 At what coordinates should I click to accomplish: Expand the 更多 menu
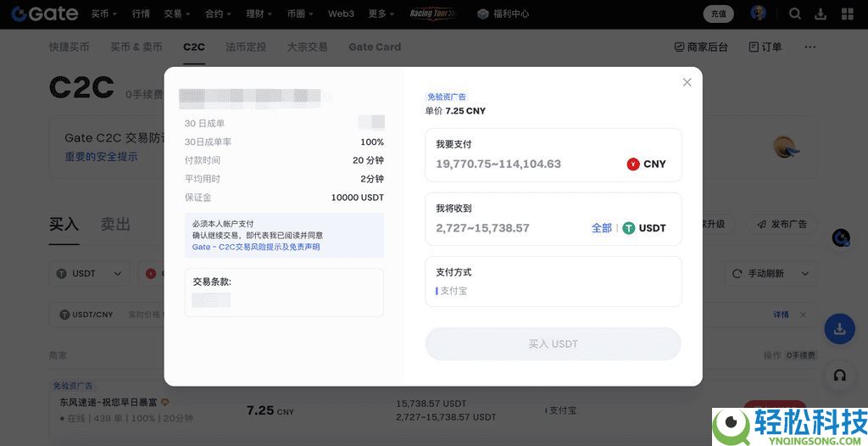point(381,14)
